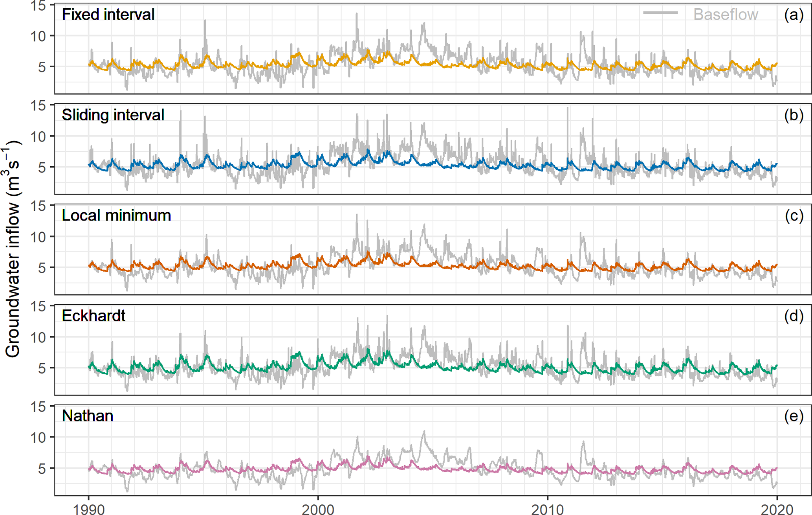Click the Baseflow legend label
This screenshot has width=812, height=515.
click(725, 15)
